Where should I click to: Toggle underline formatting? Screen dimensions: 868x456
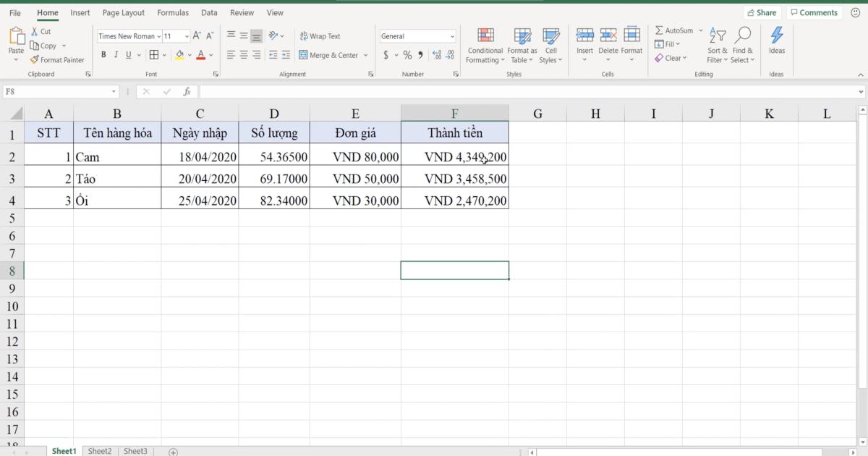tap(128, 54)
